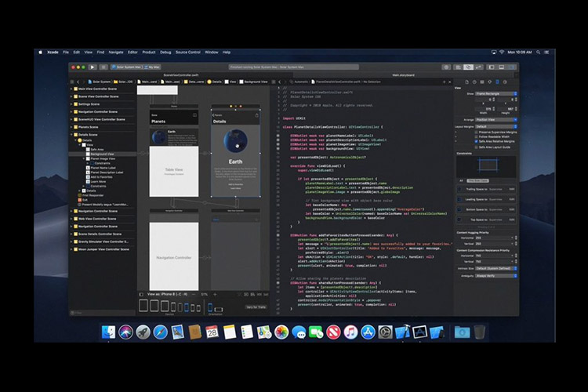Close the assistant editor pane
The width and height of the screenshot is (588, 392).
[x=450, y=82]
